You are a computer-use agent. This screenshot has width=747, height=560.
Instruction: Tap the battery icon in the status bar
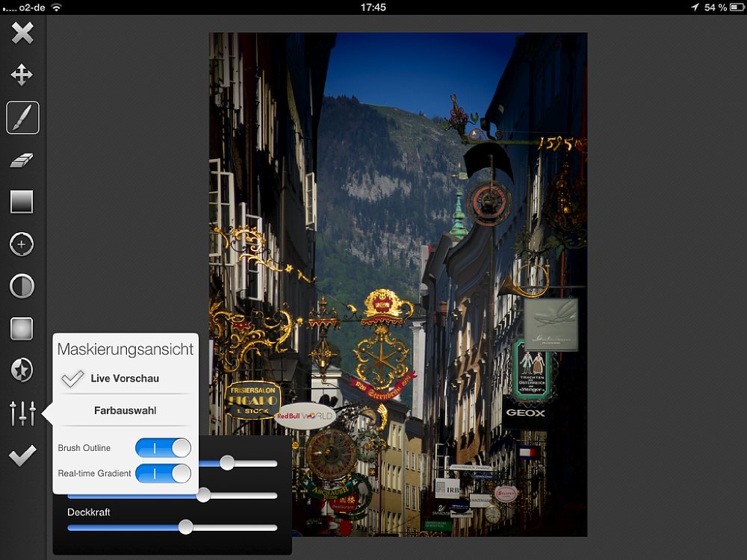coord(737,7)
